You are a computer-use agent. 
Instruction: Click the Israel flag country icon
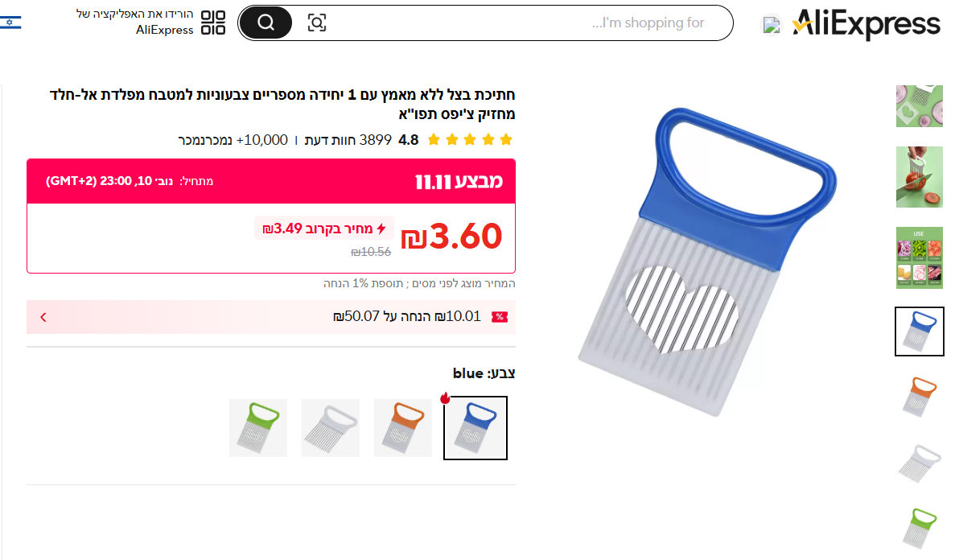click(11, 22)
